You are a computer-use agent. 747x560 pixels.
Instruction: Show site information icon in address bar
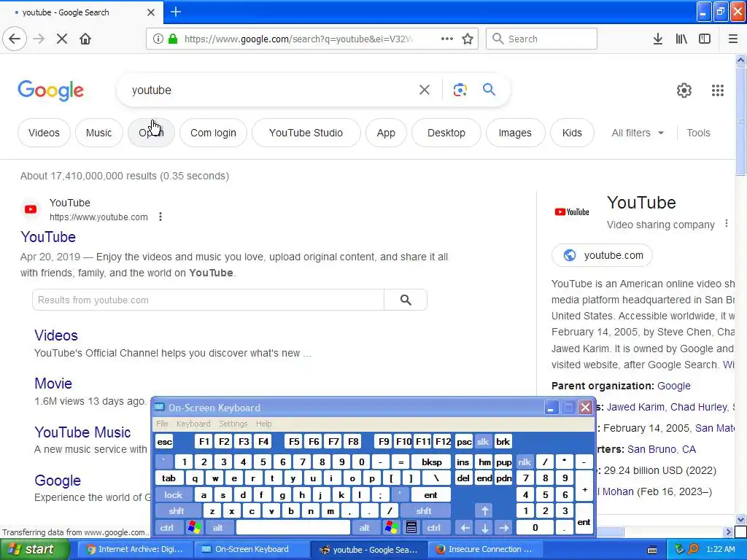tap(158, 39)
